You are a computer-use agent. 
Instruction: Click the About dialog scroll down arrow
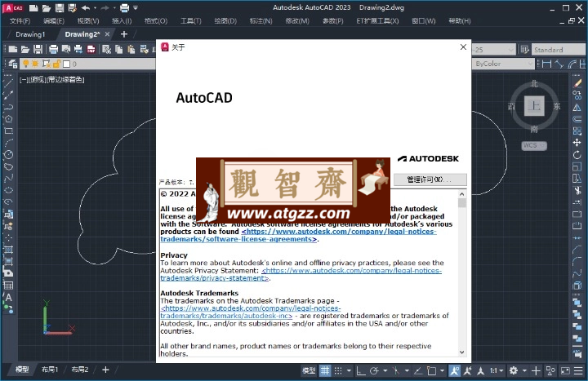462,352
